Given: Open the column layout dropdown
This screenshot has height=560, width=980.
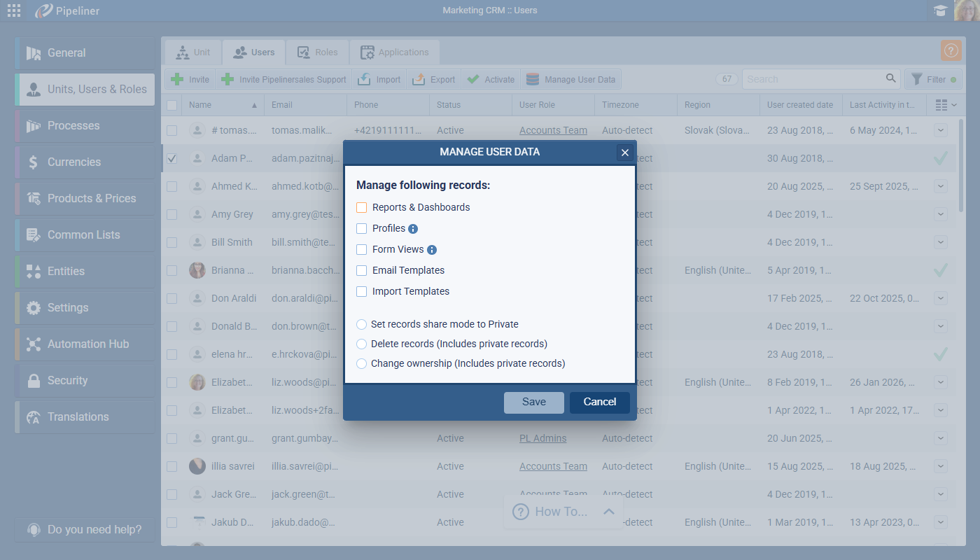Looking at the screenshot, I should click(x=946, y=105).
